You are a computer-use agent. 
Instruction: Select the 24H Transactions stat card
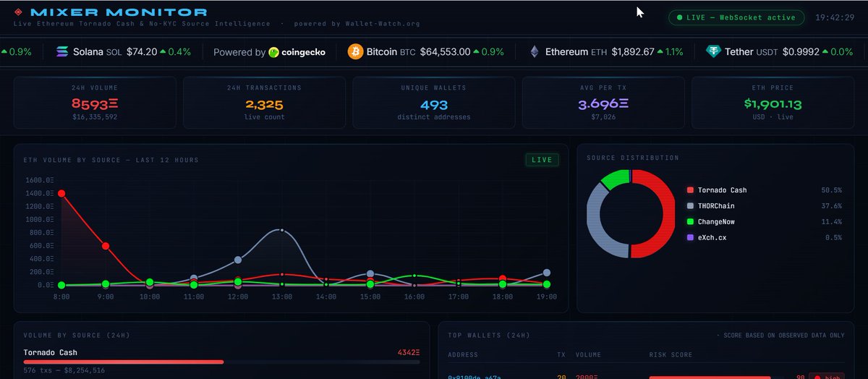(x=264, y=102)
